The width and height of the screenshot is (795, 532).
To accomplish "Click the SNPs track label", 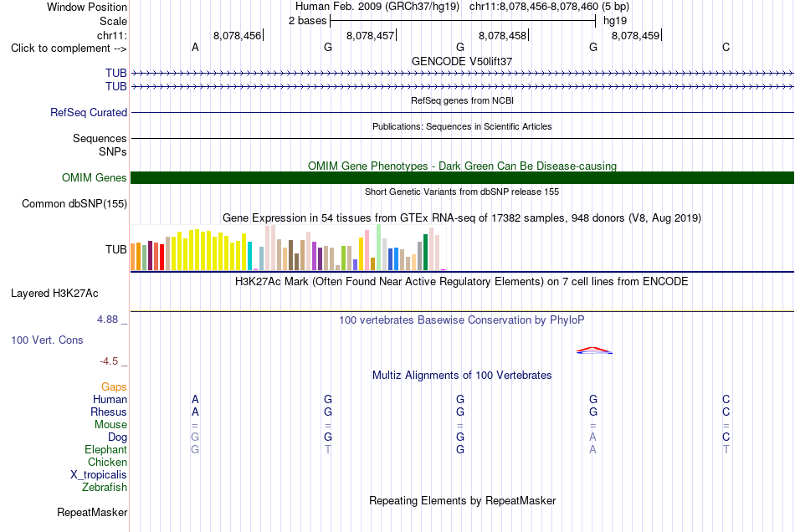I will 113,151.
